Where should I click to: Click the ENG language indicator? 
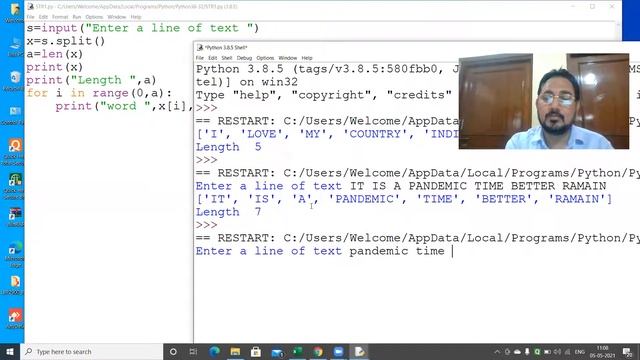pyautogui.click(x=580, y=352)
